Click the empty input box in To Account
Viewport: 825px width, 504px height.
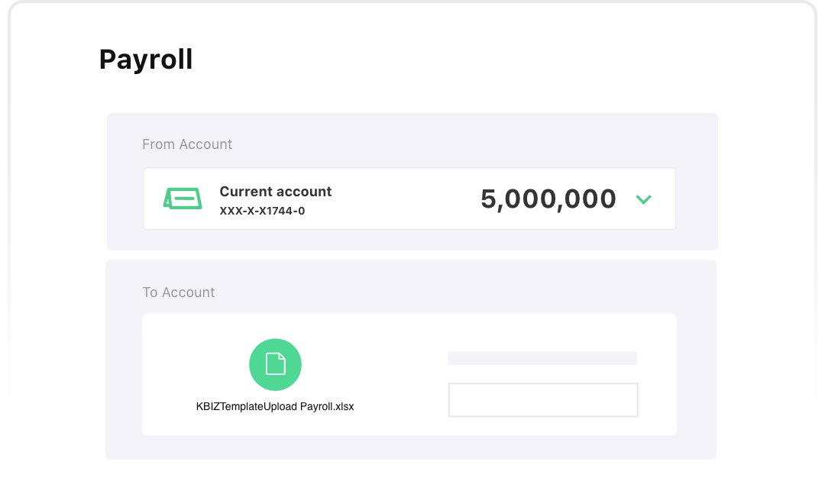point(542,400)
